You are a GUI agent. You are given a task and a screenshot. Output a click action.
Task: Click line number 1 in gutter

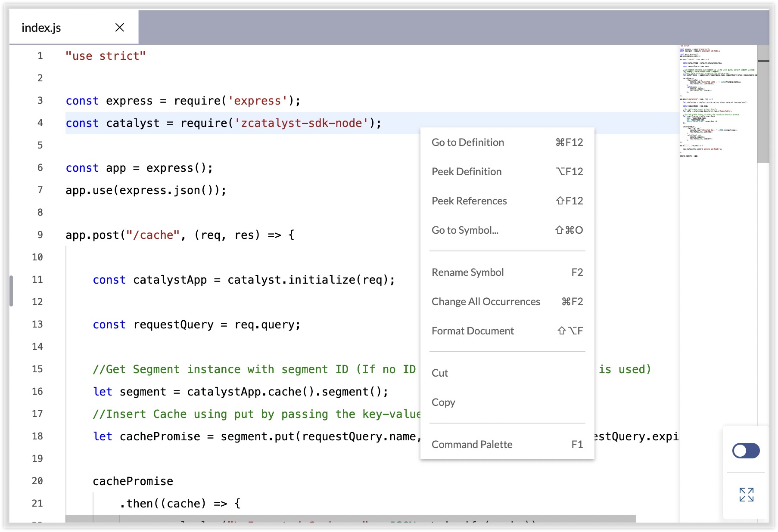tap(40, 56)
